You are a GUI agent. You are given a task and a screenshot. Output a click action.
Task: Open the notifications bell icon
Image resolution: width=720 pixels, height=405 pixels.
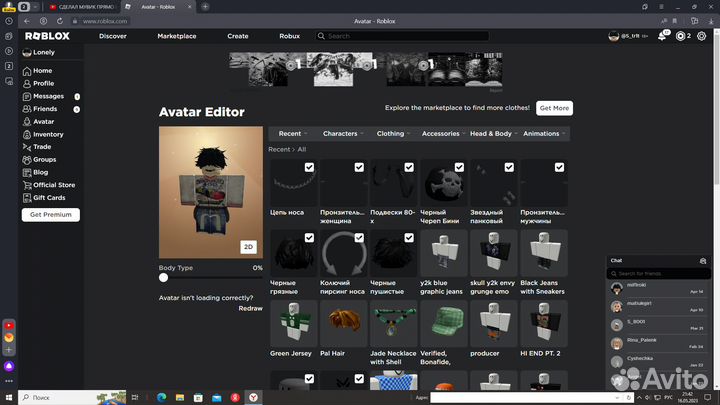pyautogui.click(x=661, y=36)
